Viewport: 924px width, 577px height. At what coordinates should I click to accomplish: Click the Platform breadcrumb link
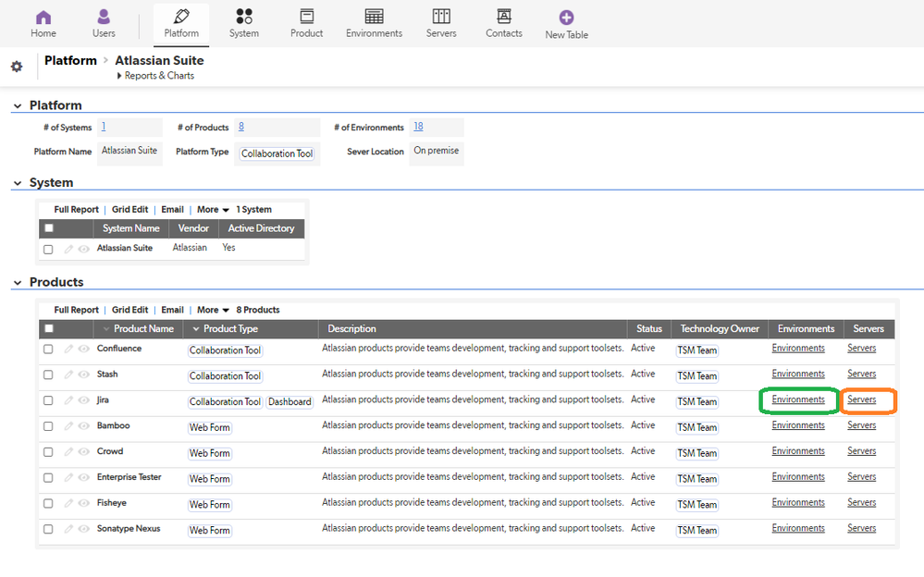click(x=70, y=60)
